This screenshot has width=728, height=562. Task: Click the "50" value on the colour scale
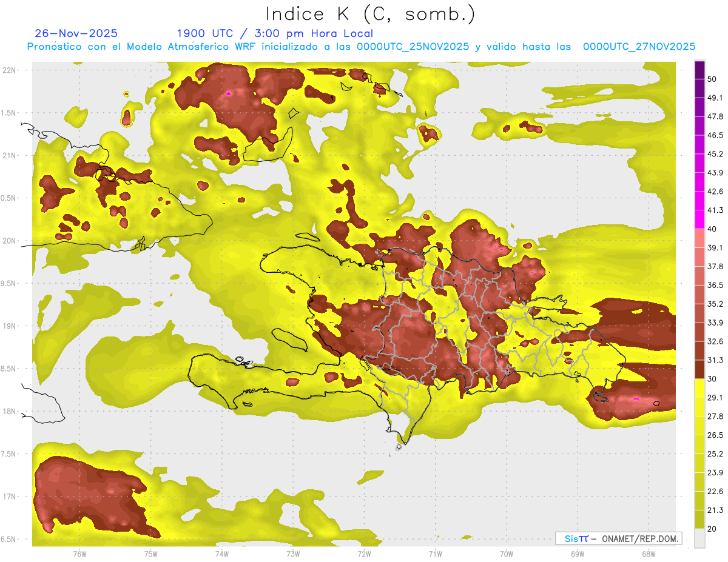coord(712,79)
